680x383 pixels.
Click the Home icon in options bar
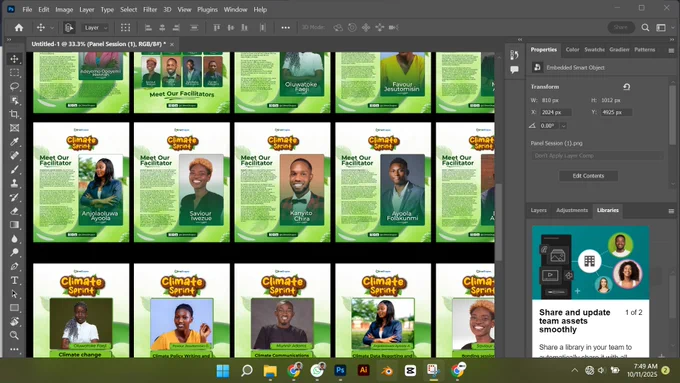(x=19, y=28)
